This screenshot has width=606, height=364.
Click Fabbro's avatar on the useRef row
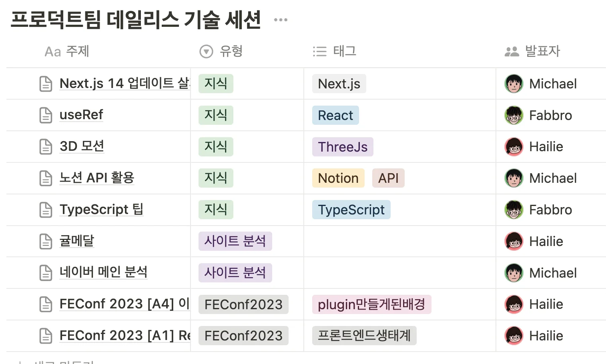pyautogui.click(x=514, y=115)
